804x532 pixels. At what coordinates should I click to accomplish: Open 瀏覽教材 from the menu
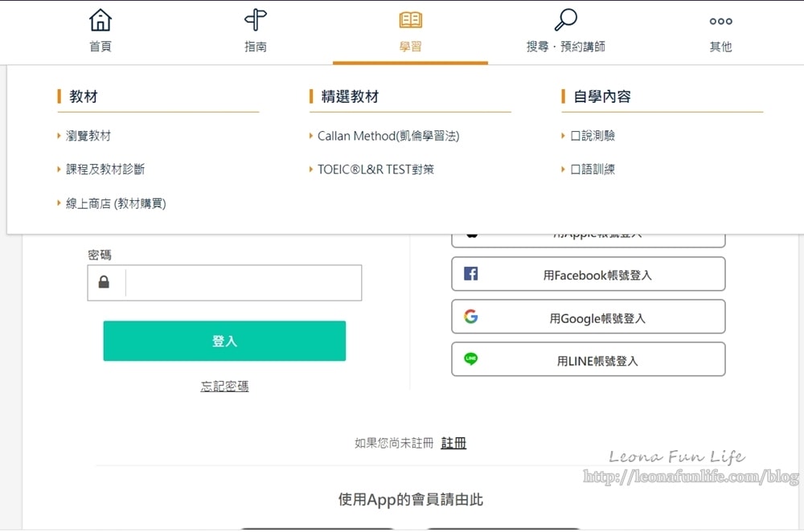click(88, 136)
